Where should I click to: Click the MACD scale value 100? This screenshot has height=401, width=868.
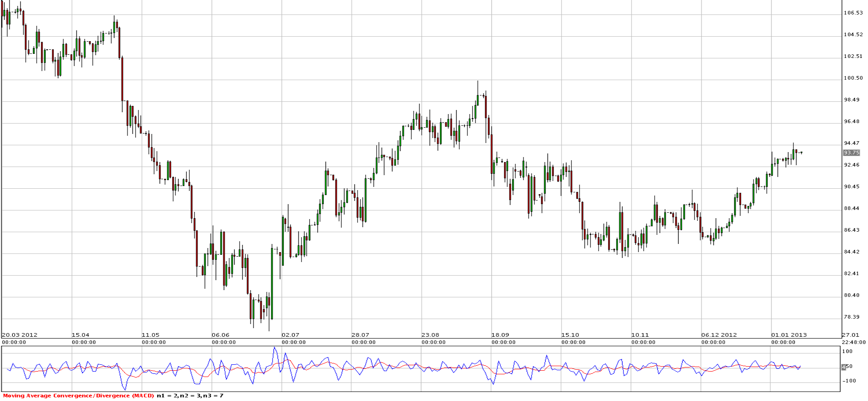[848, 352]
